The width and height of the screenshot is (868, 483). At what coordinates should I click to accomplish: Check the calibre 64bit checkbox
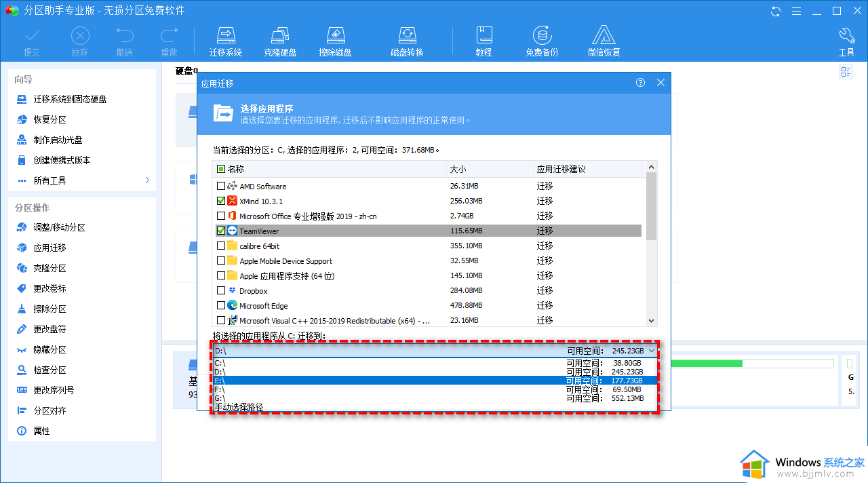(221, 246)
